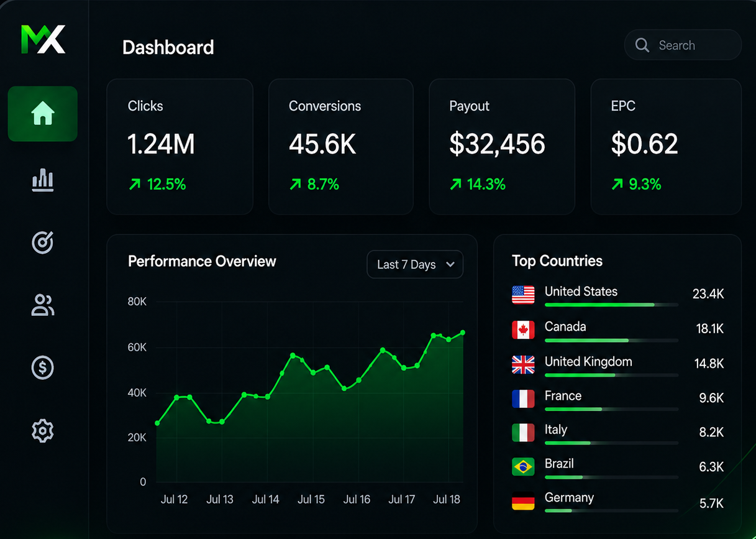This screenshot has height=539, width=756.
Task: Click the 23.4K value
Action: point(708,294)
